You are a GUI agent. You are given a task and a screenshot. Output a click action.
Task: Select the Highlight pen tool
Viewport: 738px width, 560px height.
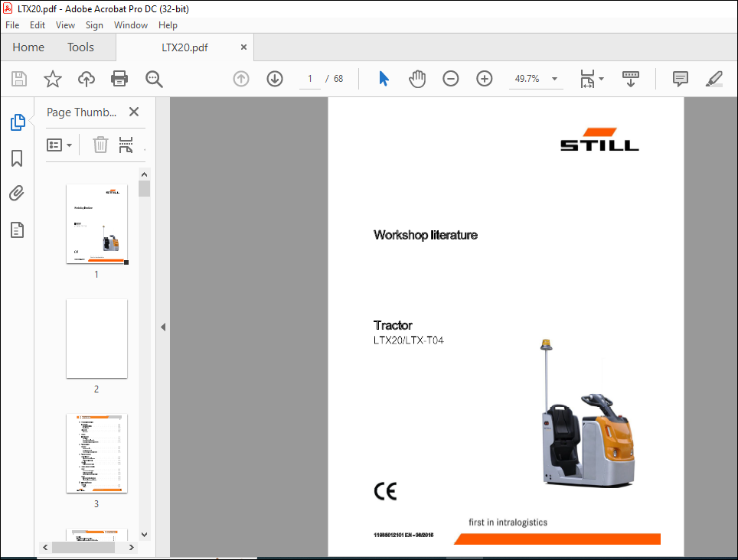pos(714,79)
